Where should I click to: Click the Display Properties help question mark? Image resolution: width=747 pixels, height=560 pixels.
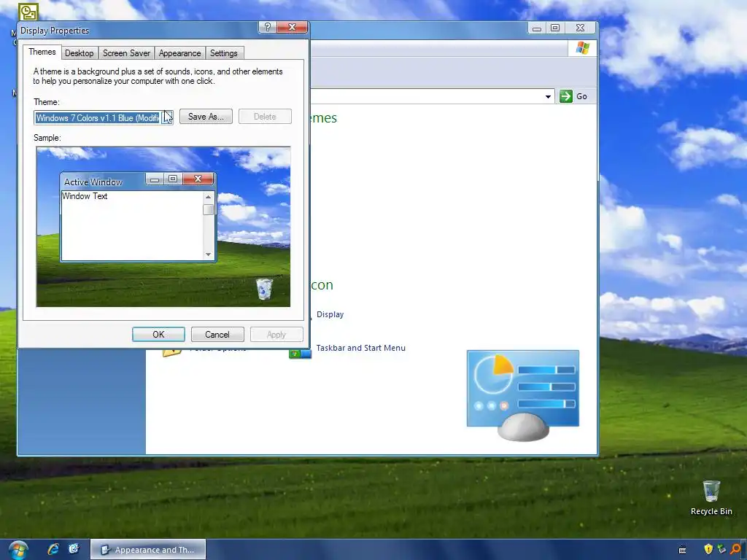tap(267, 27)
